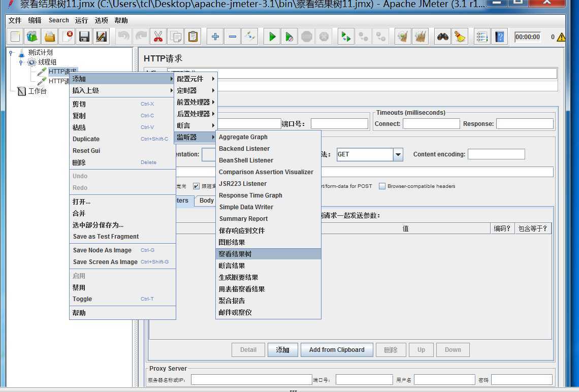Image resolution: width=579 pixels, height=392 pixels.
Task: Open the Function Helper dialog icon
Action: coord(482,37)
